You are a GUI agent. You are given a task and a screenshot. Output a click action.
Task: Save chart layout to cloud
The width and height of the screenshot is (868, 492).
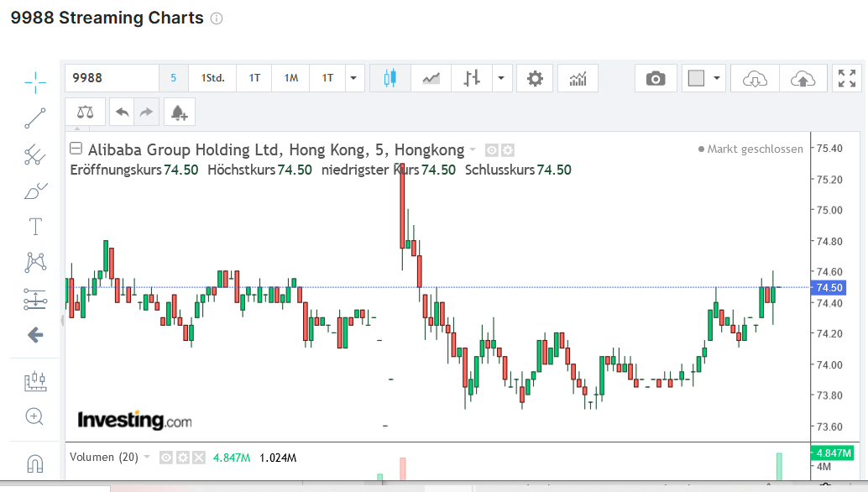pos(803,78)
